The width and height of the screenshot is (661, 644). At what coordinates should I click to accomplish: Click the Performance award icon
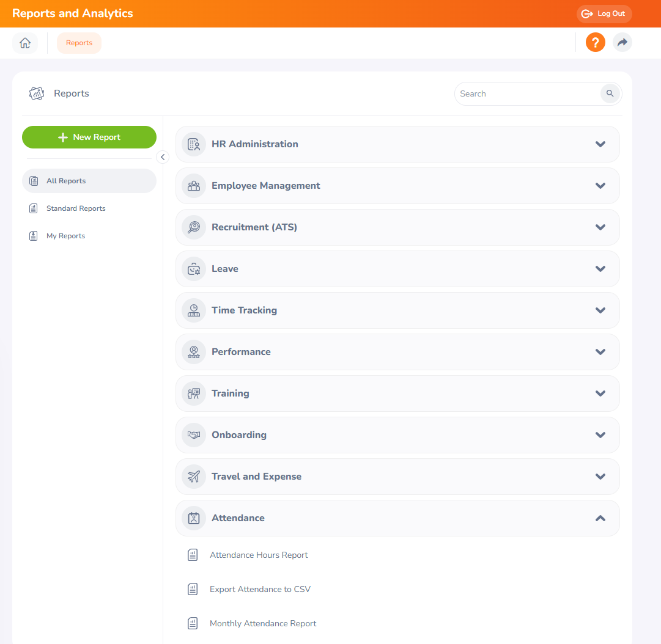point(193,352)
